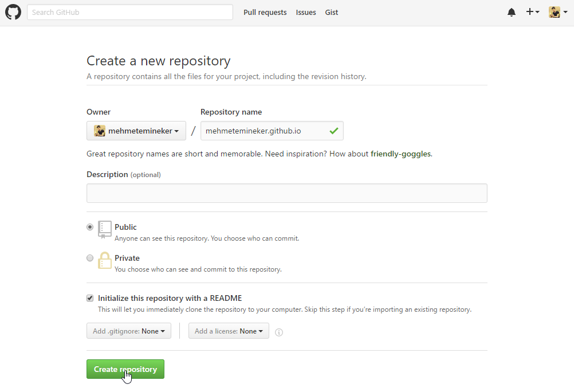
Task: Click the license info icon
Action: point(279,332)
